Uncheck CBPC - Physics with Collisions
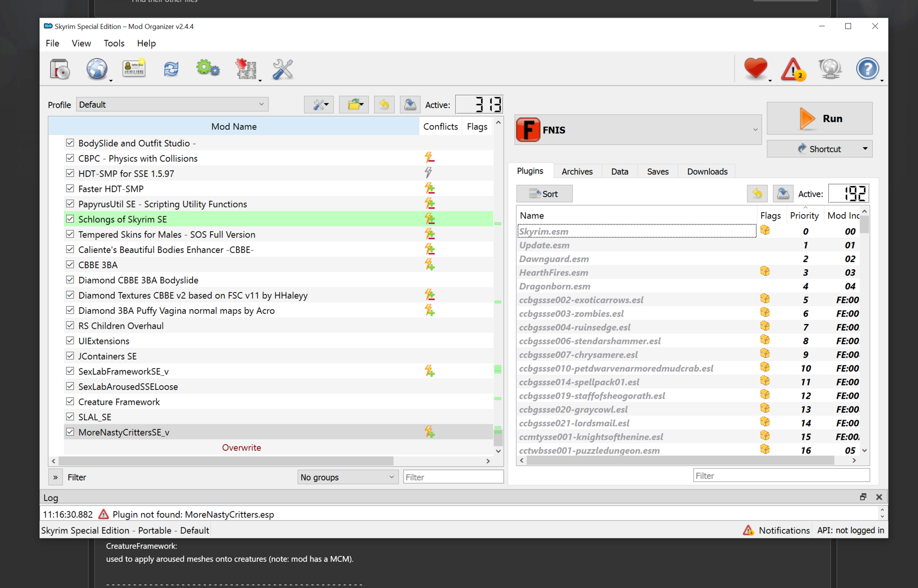 [70, 158]
